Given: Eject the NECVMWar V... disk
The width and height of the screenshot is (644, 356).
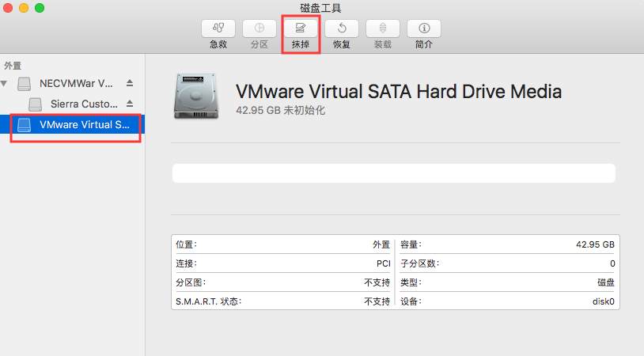Looking at the screenshot, I should pos(130,83).
